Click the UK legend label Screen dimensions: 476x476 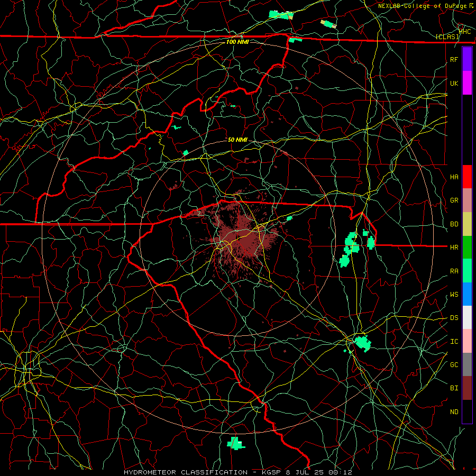pos(454,83)
